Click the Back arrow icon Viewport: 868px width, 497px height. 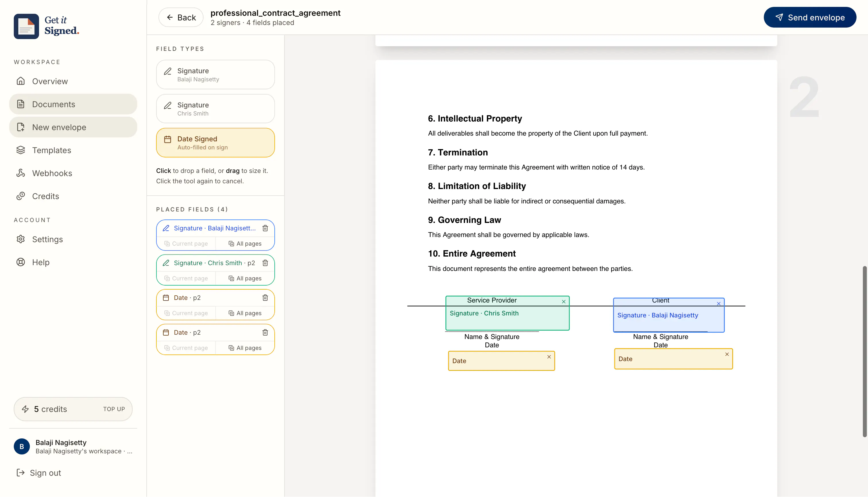click(170, 18)
